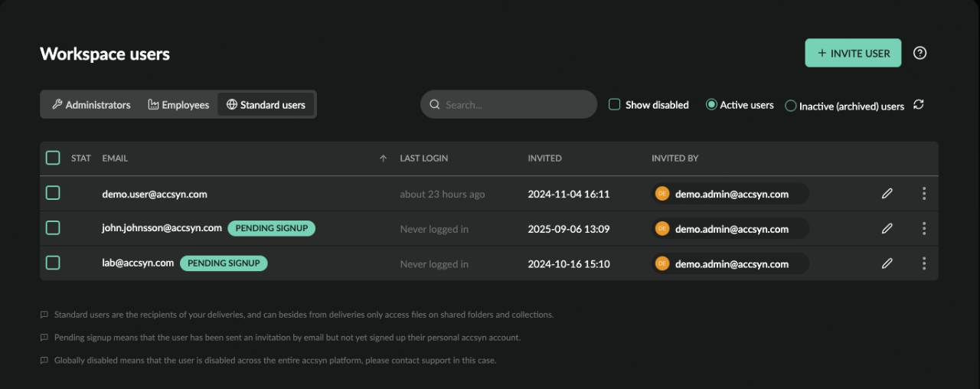Check the lab@accsyn.com row checkbox
Image resolution: width=980 pixels, height=389 pixels.
point(53,263)
